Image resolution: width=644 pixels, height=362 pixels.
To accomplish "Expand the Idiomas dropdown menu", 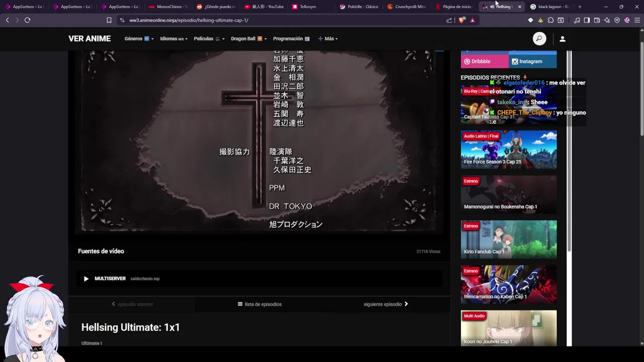I will pyautogui.click(x=174, y=39).
